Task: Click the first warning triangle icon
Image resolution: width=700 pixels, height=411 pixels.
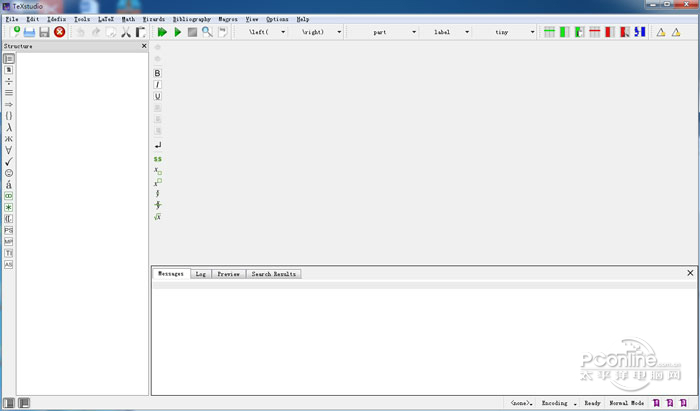Action: (661, 32)
